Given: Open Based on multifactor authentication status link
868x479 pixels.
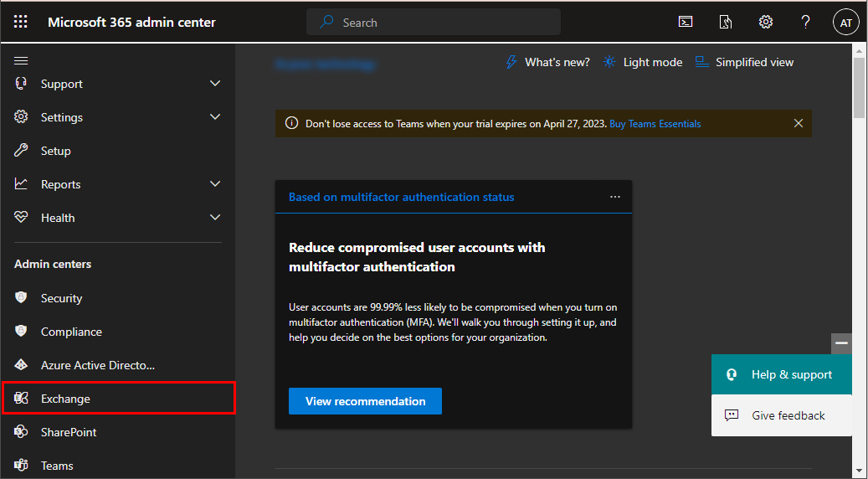Looking at the screenshot, I should pyautogui.click(x=401, y=197).
